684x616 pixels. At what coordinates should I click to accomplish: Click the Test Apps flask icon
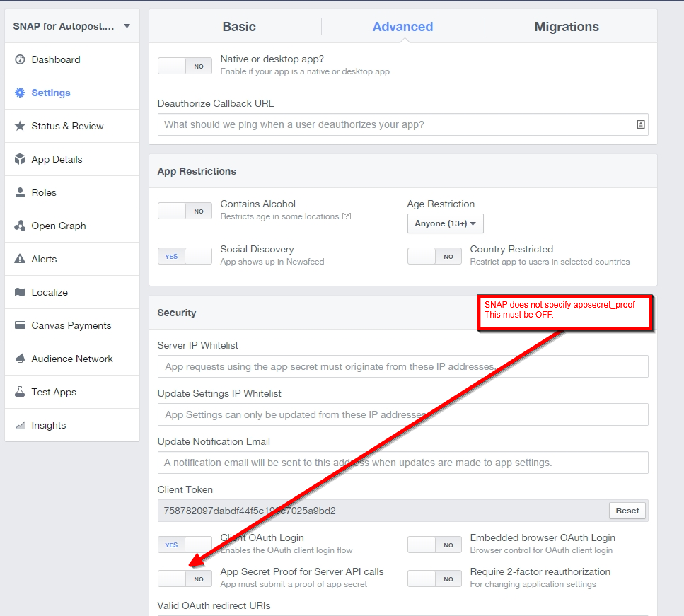click(x=20, y=391)
